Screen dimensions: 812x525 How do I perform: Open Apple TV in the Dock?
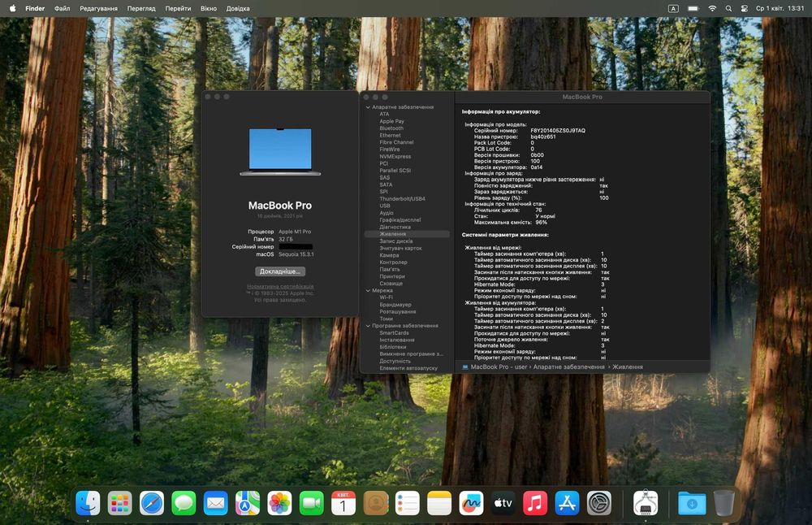point(503,503)
